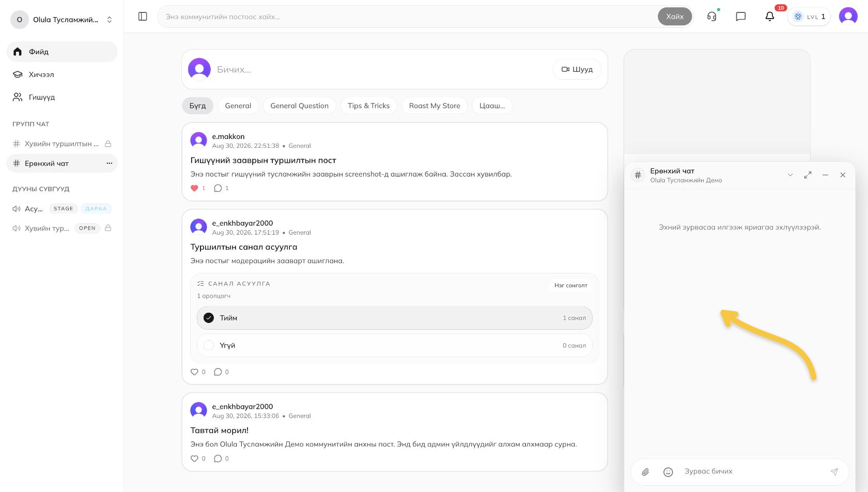This screenshot has height=492, width=868.
Task: Open comments on Туршилтын санал асуулга post
Action: coord(218,372)
